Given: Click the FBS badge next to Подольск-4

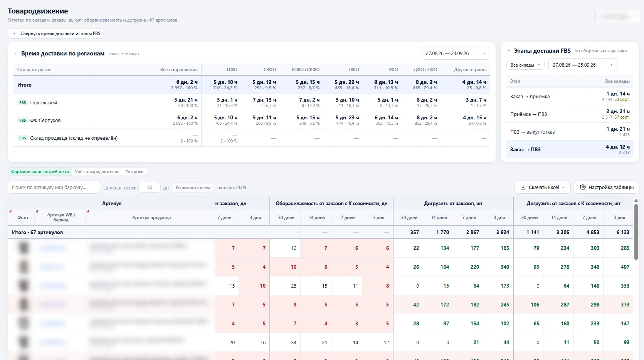Looking at the screenshot, I should pos(22,103).
